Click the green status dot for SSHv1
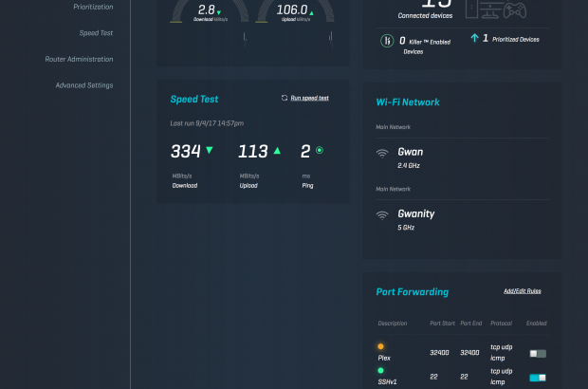This screenshot has height=389, width=588. tap(381, 371)
